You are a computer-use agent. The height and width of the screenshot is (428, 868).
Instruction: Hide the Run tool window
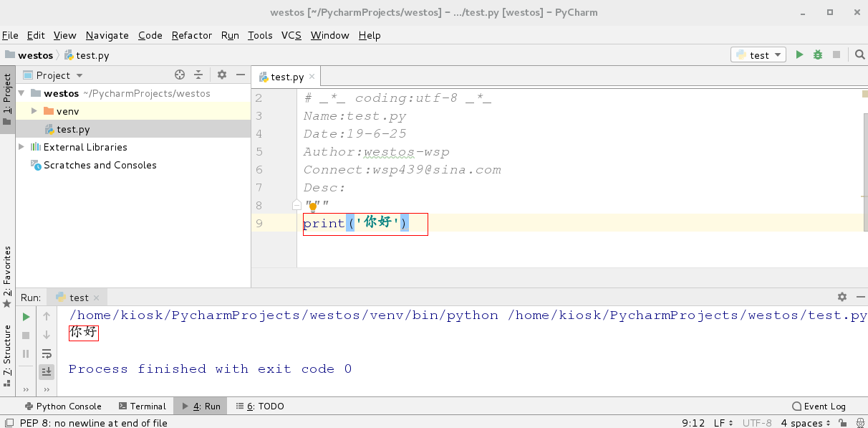click(860, 297)
